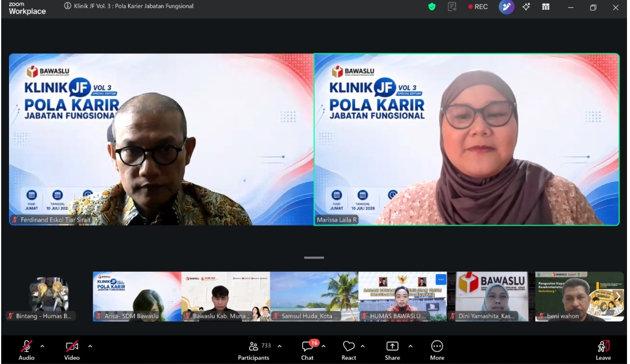Screen dimensions: 630x364
Task: Expand the Chat options caret
Action: point(323,346)
